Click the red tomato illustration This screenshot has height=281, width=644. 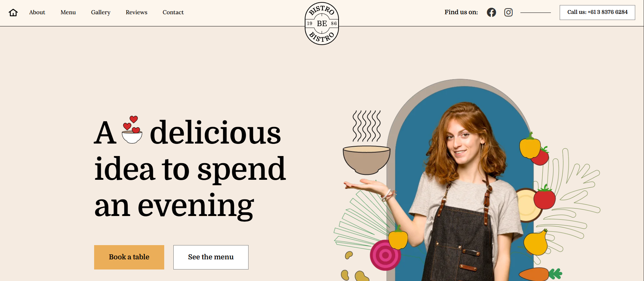544,198
